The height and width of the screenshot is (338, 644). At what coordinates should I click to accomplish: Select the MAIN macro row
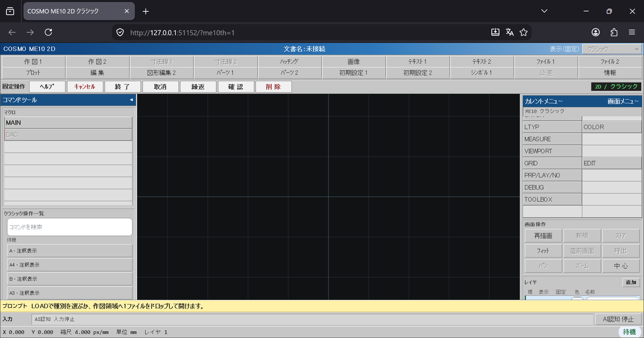(68, 123)
